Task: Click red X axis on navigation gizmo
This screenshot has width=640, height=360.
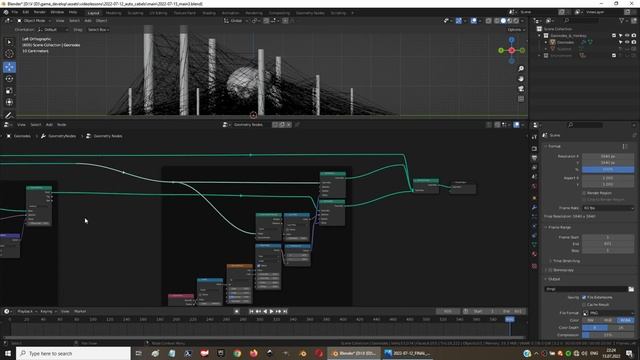Action: [511, 50]
